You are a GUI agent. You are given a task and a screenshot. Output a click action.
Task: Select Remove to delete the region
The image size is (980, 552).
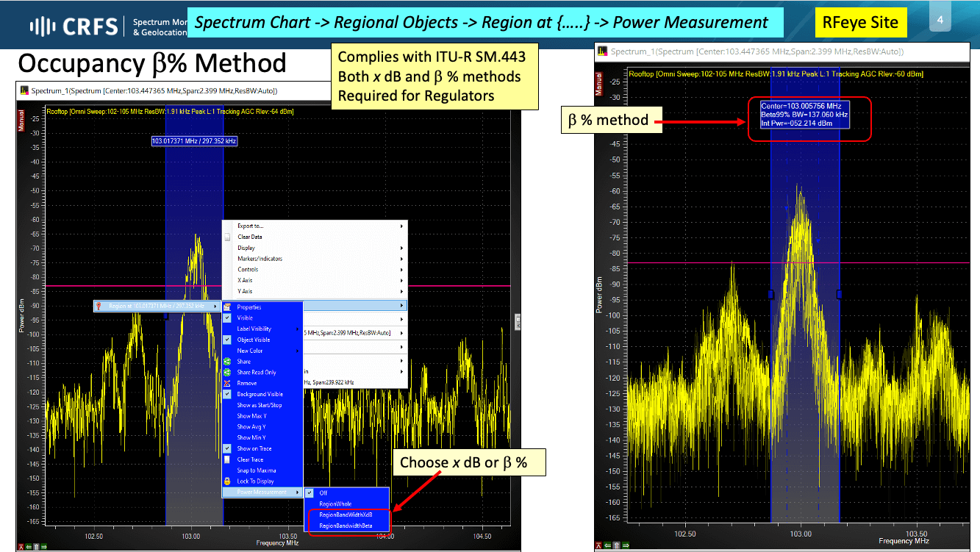[262, 383]
